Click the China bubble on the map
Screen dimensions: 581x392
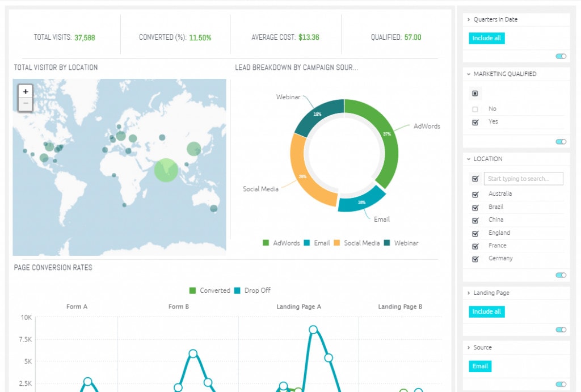click(x=193, y=149)
